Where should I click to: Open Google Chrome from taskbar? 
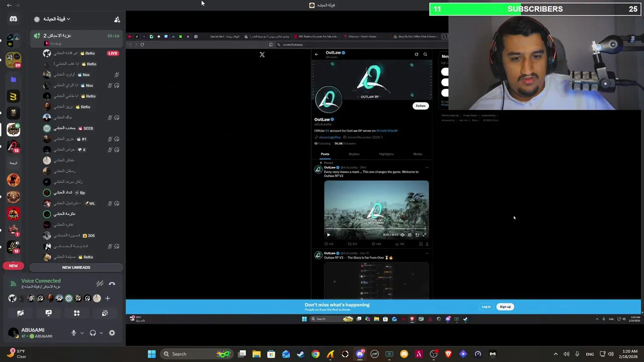tap(315, 354)
